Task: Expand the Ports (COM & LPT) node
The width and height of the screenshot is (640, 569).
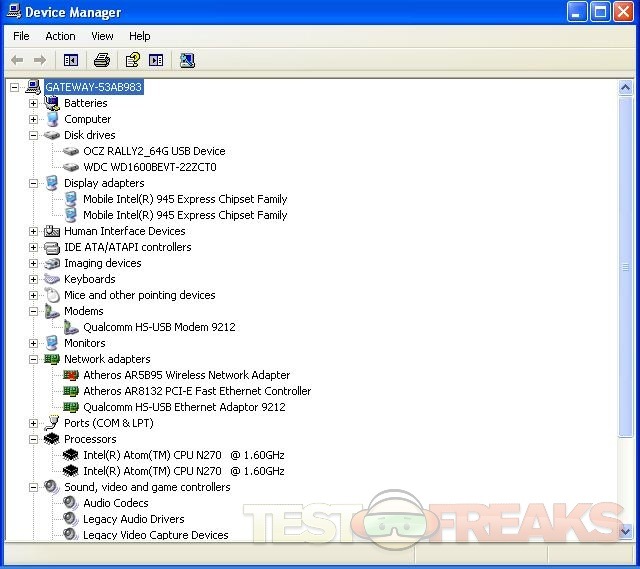Action: tap(33, 423)
